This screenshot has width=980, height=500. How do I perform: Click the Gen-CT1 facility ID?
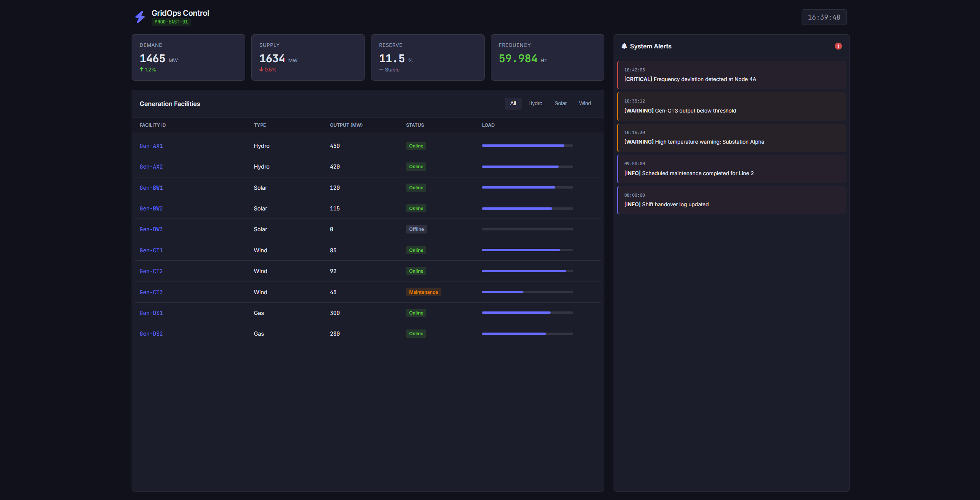(x=151, y=250)
